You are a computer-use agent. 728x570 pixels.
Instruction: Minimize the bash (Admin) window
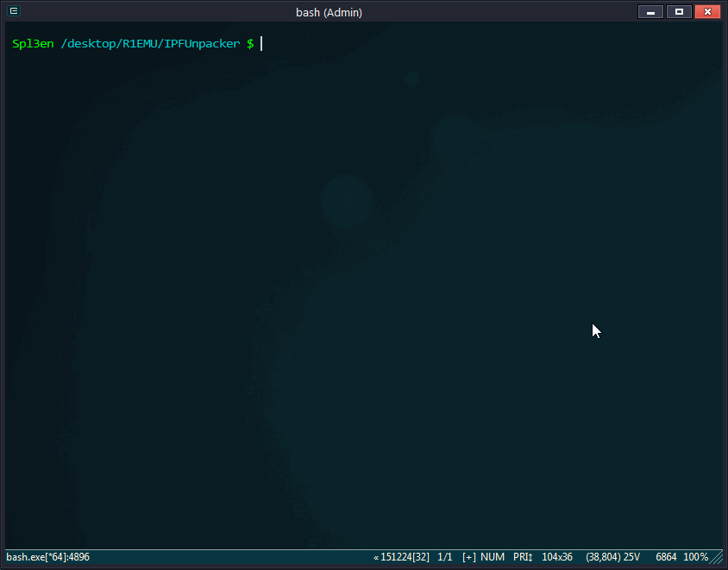click(650, 11)
